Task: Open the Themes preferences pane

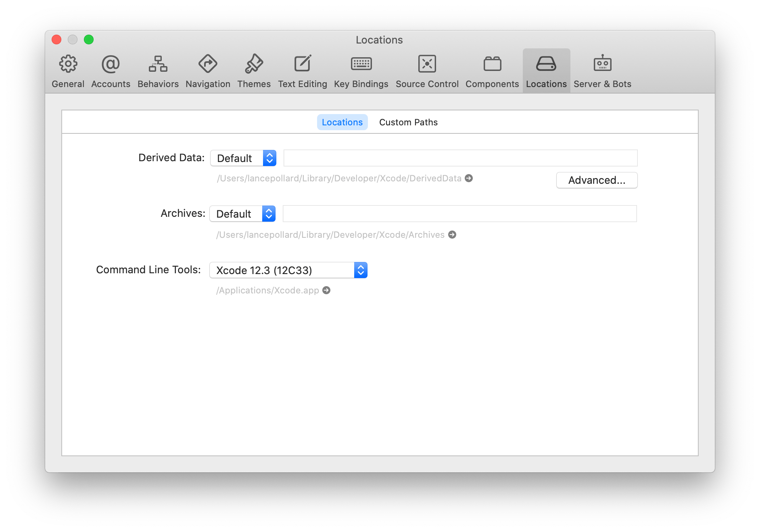Action: [254, 71]
